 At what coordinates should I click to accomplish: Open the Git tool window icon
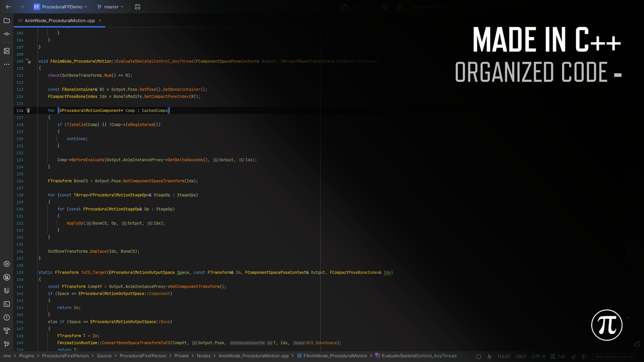[x=7, y=344]
